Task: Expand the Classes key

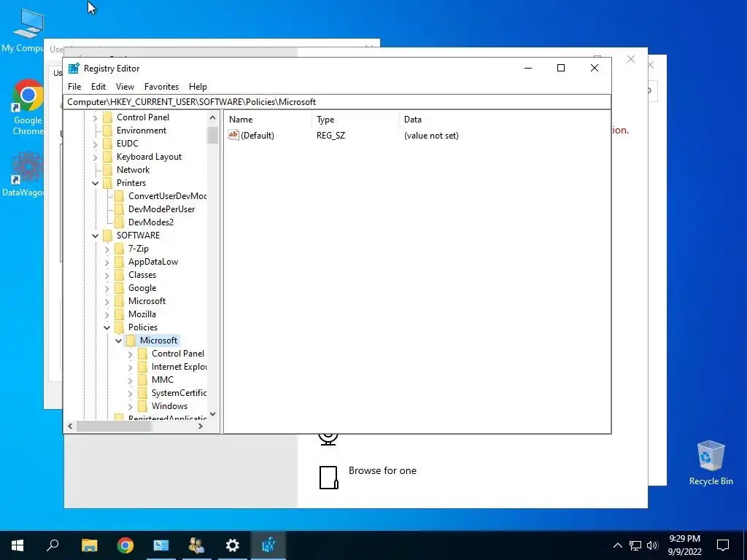Action: [x=107, y=275]
